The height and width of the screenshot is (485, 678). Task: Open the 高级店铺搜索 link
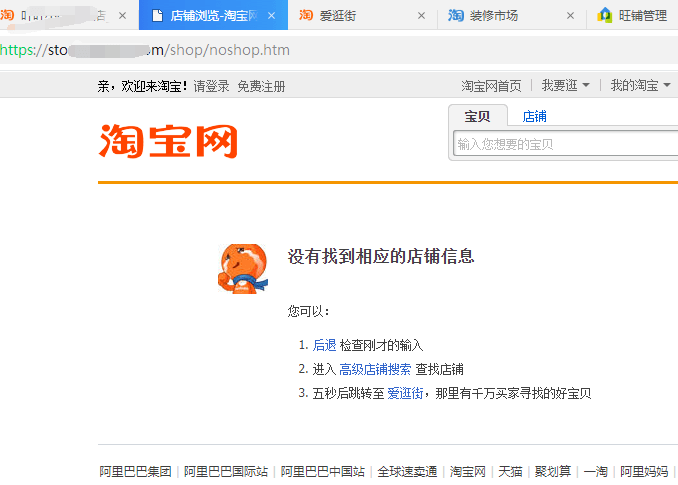(x=375, y=369)
